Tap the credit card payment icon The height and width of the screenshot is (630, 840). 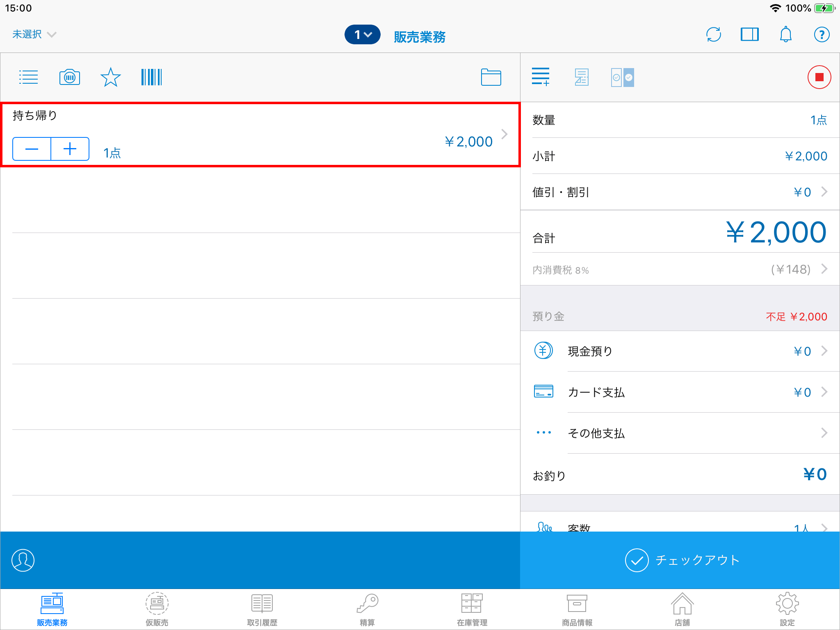click(x=543, y=392)
